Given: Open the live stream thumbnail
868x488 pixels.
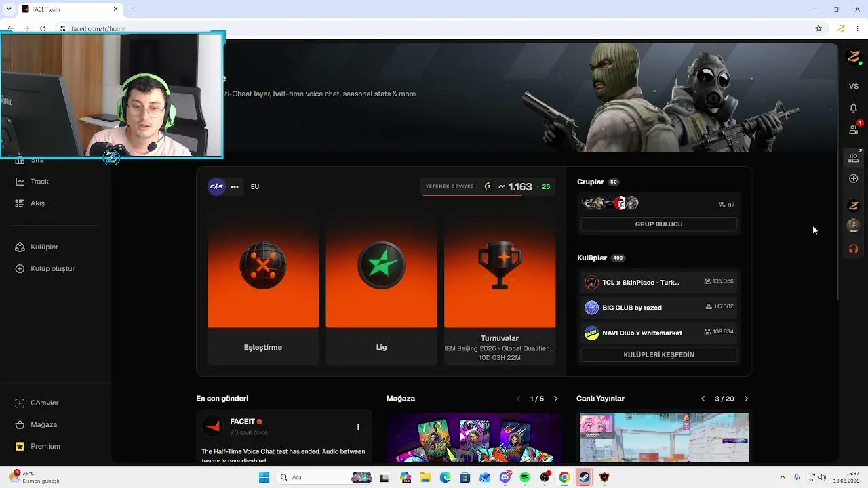Looking at the screenshot, I should (x=664, y=438).
